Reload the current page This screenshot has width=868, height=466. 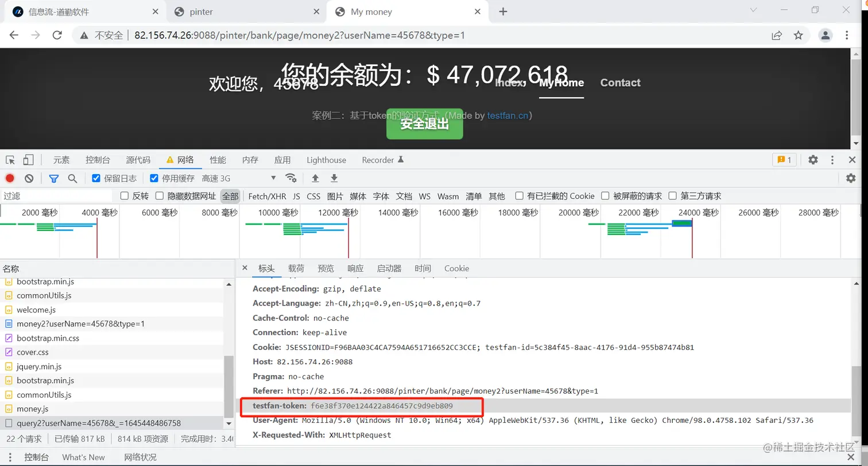[57, 35]
